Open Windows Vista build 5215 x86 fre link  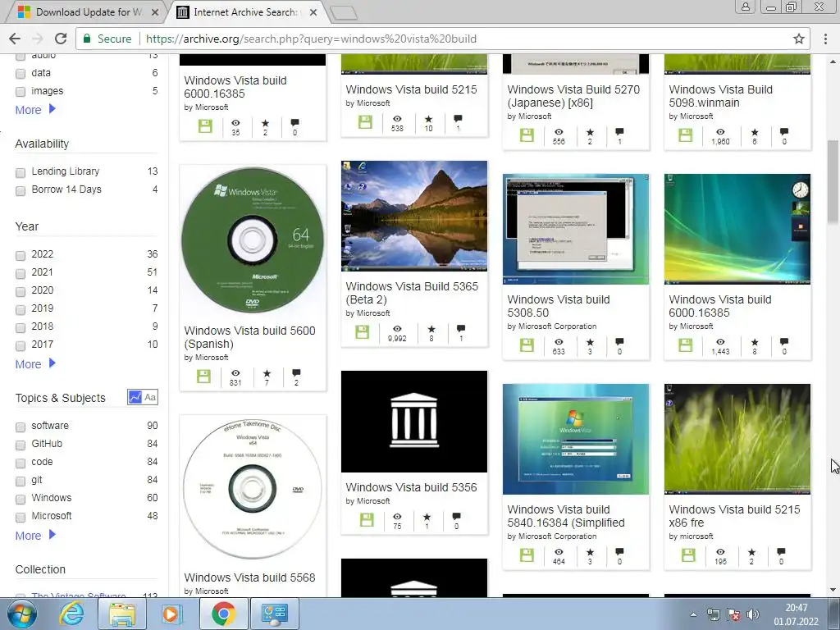[x=734, y=516]
